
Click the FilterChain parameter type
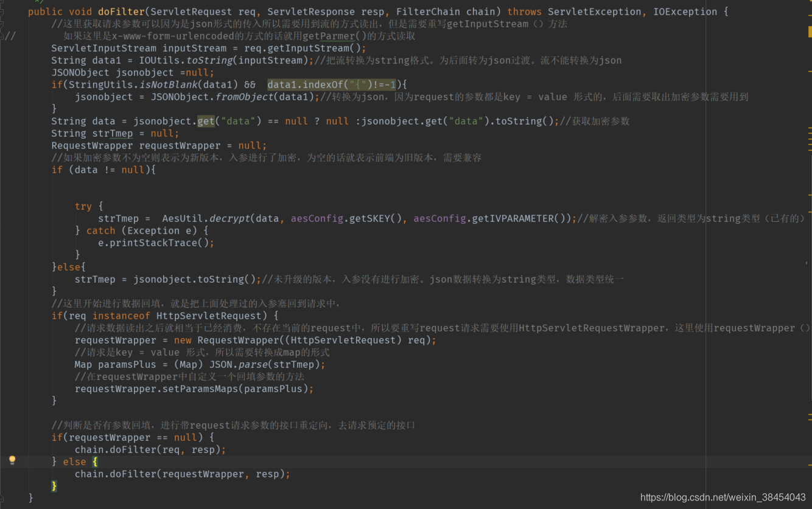(428, 12)
